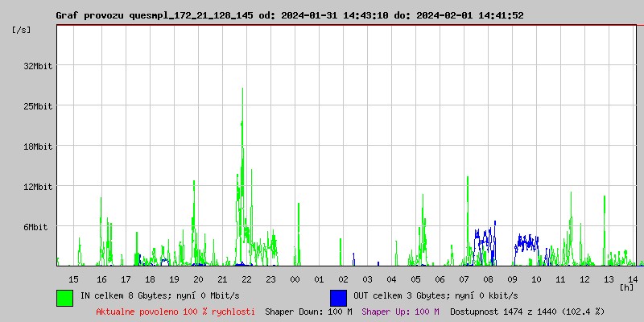Click the 'Dostupnost 1474 z 1440' availability text

click(x=527, y=312)
